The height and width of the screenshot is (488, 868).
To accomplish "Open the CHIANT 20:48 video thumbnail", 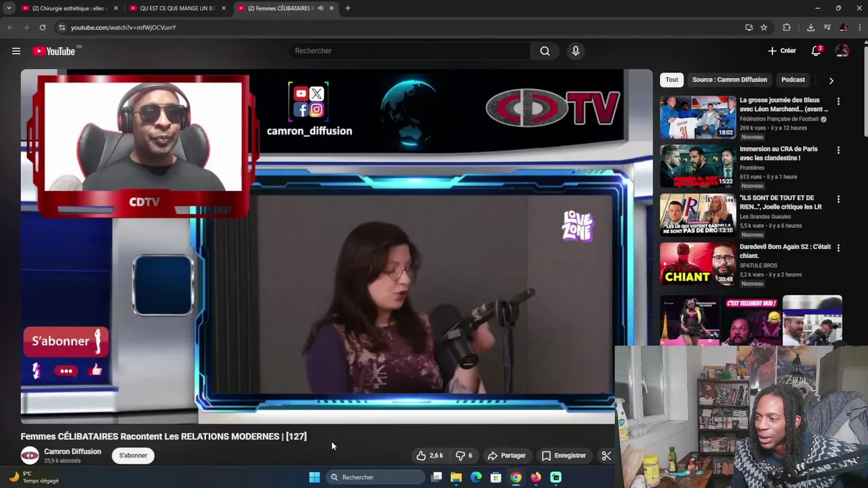I will pyautogui.click(x=698, y=263).
